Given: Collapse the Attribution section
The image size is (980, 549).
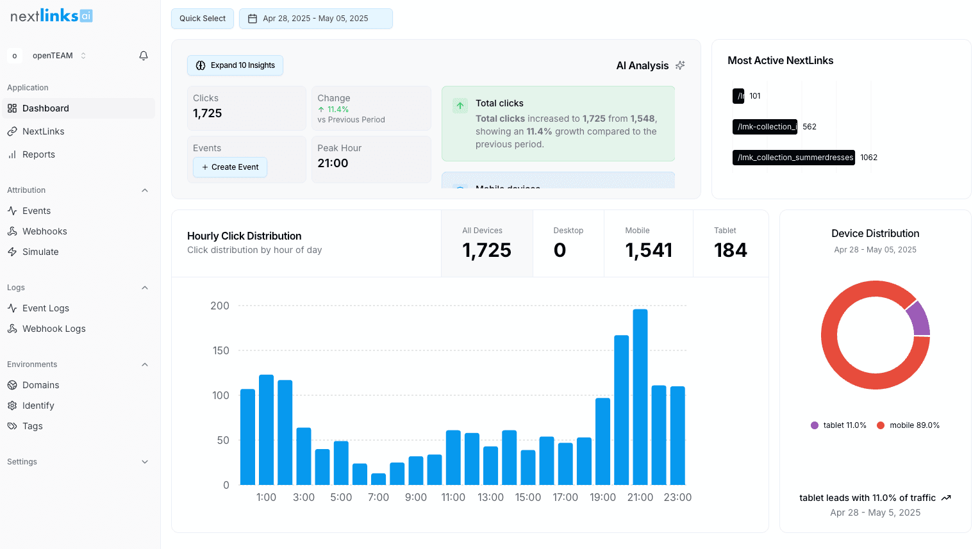Looking at the screenshot, I should [x=145, y=190].
